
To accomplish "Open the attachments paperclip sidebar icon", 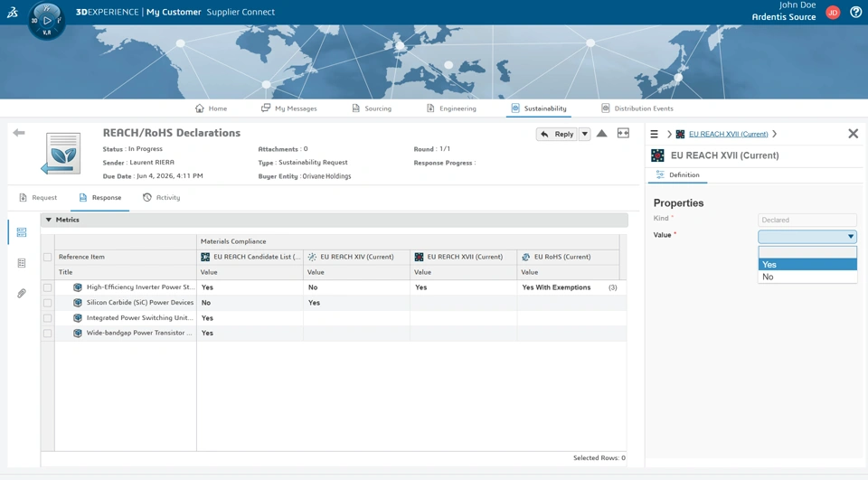I will click(22, 294).
